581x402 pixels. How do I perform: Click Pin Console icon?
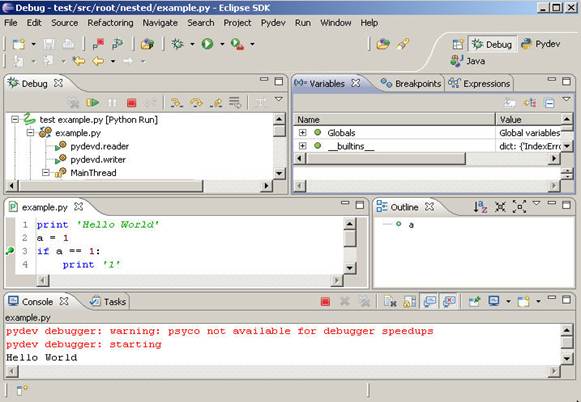coord(474,302)
